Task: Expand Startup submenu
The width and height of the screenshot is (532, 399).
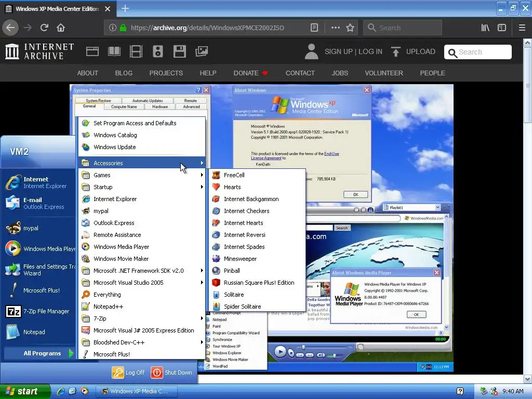Action: 142,187
